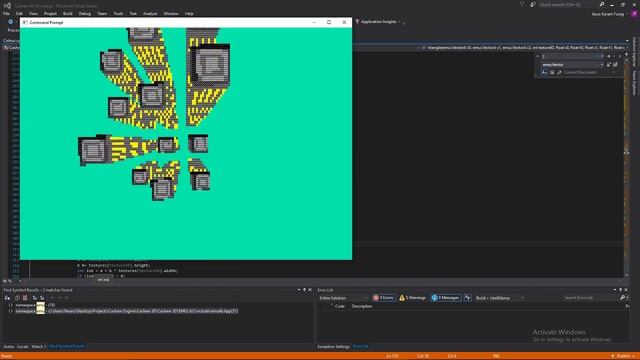Viewport: 640px width, 360px height.
Task: Open the Project menu
Action: point(50,13)
